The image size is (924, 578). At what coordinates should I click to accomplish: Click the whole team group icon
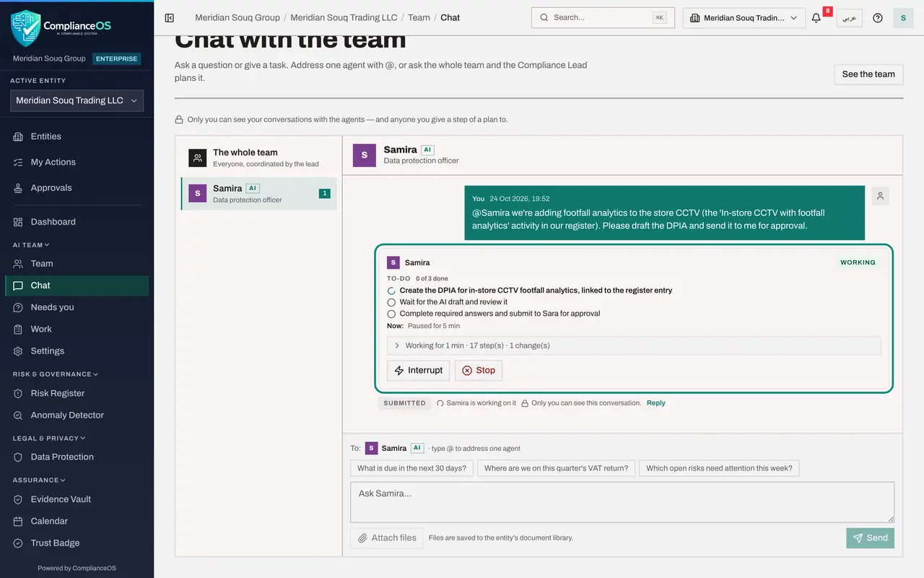click(198, 158)
